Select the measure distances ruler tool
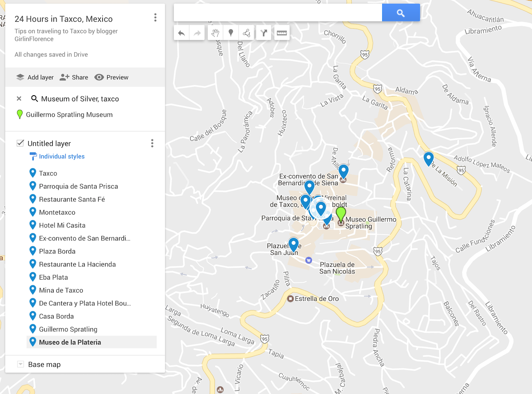The height and width of the screenshot is (394, 532). tap(282, 33)
